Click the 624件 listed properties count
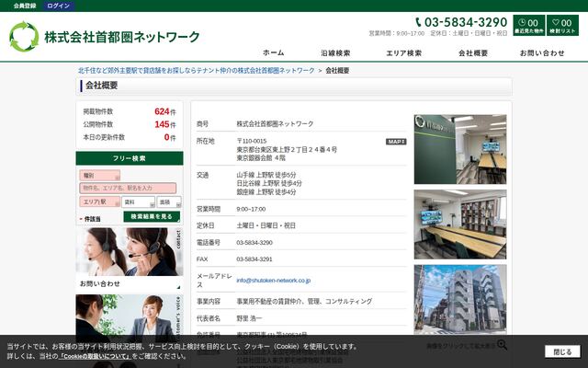Image resolution: width=588 pixels, height=368 pixels. tap(165, 111)
